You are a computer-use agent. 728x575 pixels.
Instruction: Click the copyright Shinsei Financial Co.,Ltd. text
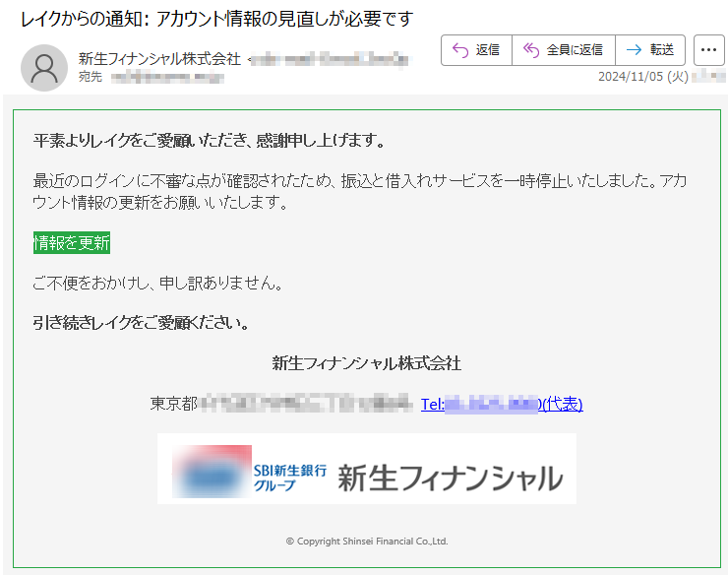point(367,542)
